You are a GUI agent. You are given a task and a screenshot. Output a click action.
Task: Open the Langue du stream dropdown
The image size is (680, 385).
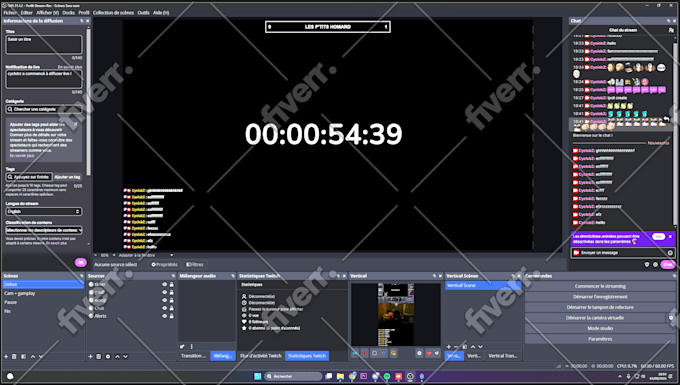pyautogui.click(x=44, y=212)
